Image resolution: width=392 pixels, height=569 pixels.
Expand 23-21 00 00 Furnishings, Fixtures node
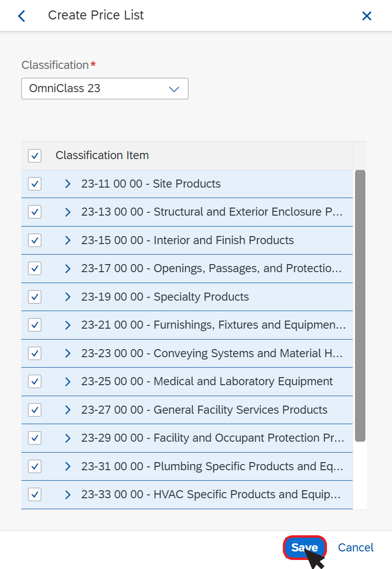(68, 325)
